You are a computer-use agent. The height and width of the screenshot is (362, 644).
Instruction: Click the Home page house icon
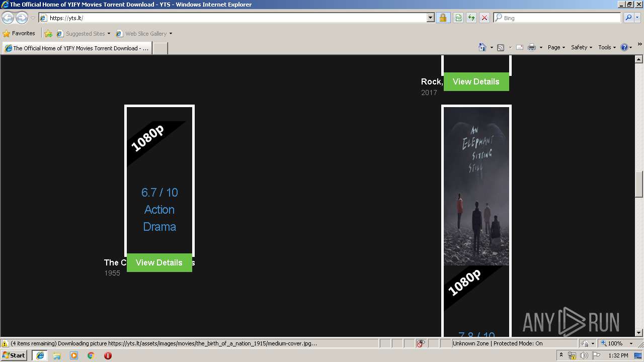coord(482,47)
